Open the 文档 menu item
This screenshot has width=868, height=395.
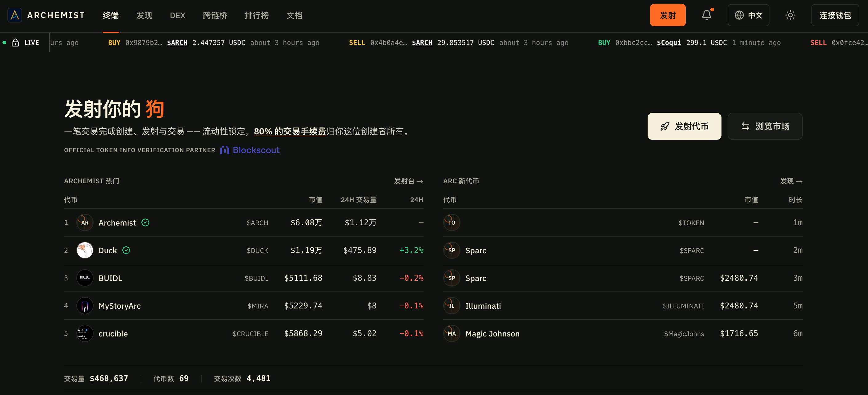pyautogui.click(x=294, y=15)
